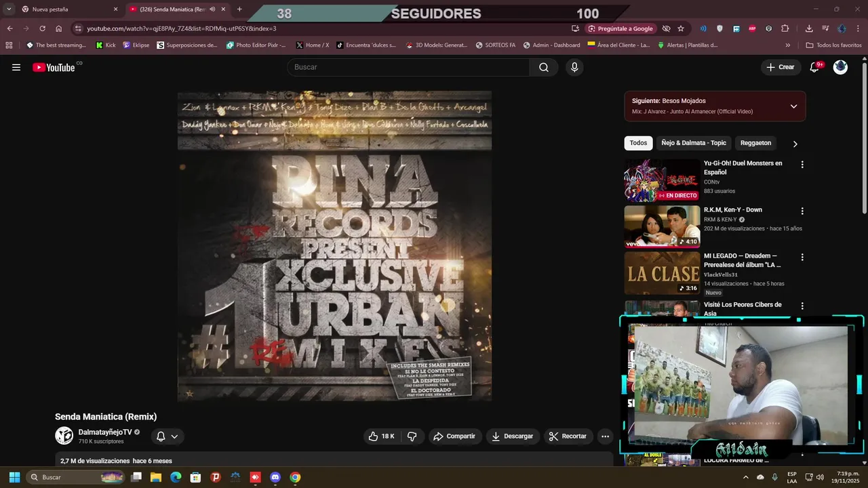Go to the YouTube home logo
The width and height of the screenshot is (868, 488).
click(54, 67)
